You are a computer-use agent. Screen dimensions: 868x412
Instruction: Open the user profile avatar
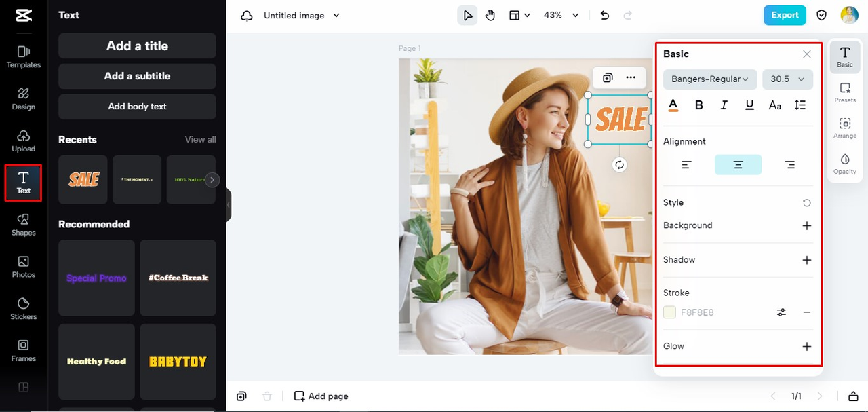pyautogui.click(x=849, y=15)
